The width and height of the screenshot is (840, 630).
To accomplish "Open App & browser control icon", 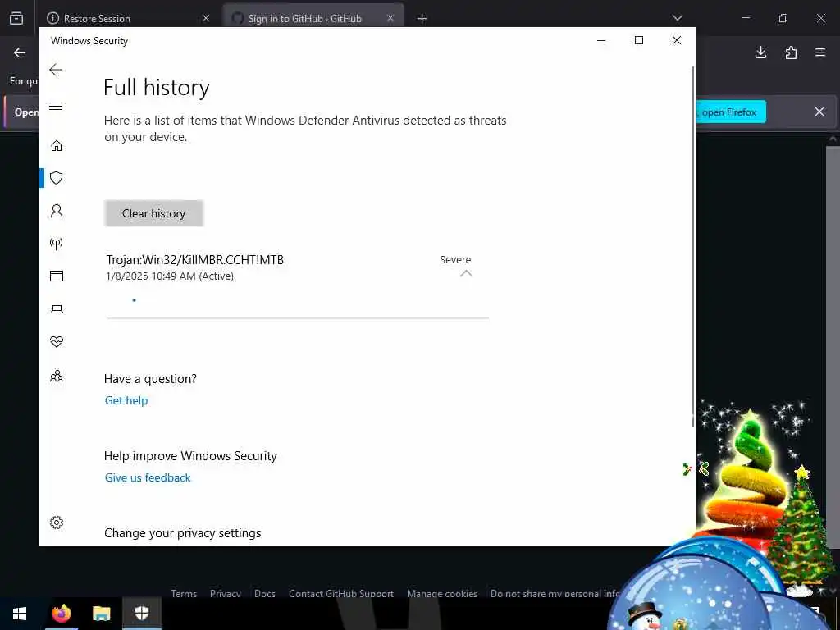I will [x=57, y=276].
